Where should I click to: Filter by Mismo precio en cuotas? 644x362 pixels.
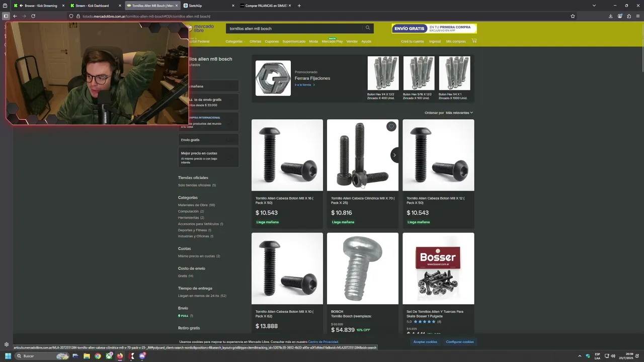pyautogui.click(x=199, y=256)
